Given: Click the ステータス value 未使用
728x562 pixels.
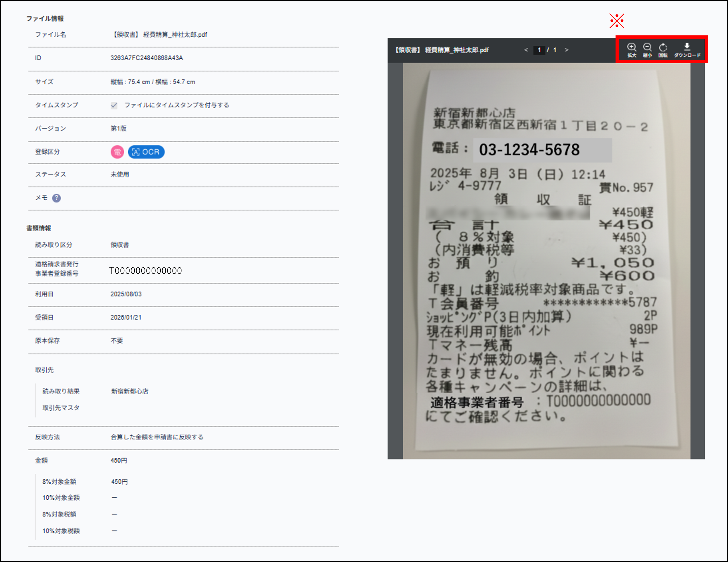Looking at the screenshot, I should click(119, 174).
